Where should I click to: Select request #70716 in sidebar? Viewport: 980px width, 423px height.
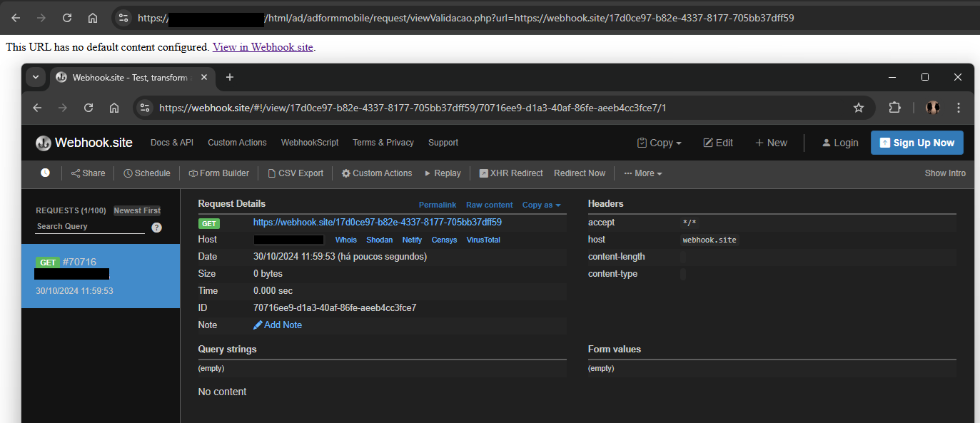tap(101, 276)
